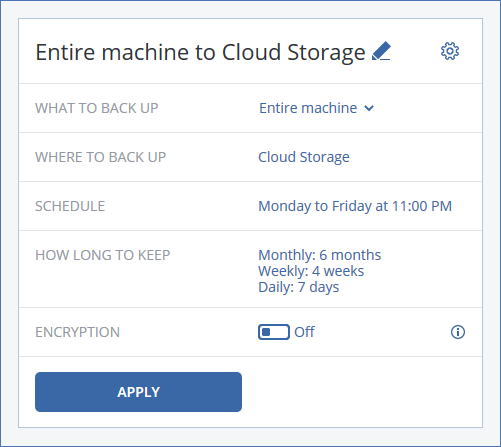This screenshot has height=447, width=501.
Task: Click the Cloud Storage destination link
Action: click(x=304, y=157)
